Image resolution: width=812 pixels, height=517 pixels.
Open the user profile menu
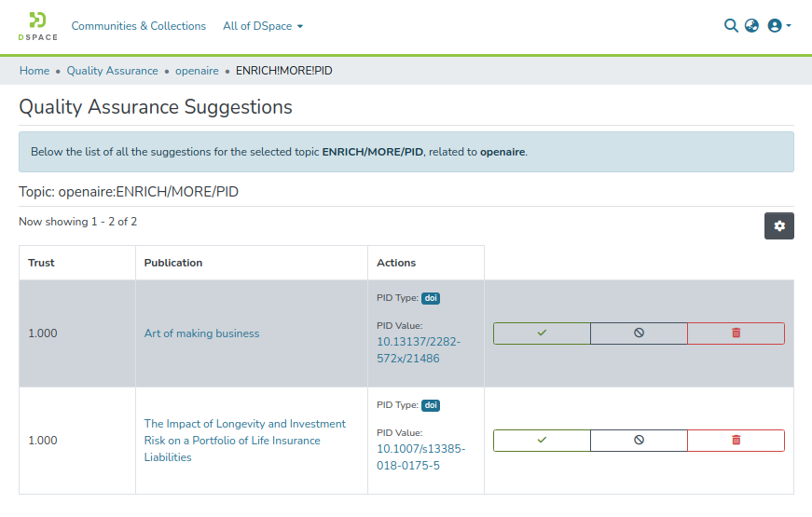coord(778,26)
